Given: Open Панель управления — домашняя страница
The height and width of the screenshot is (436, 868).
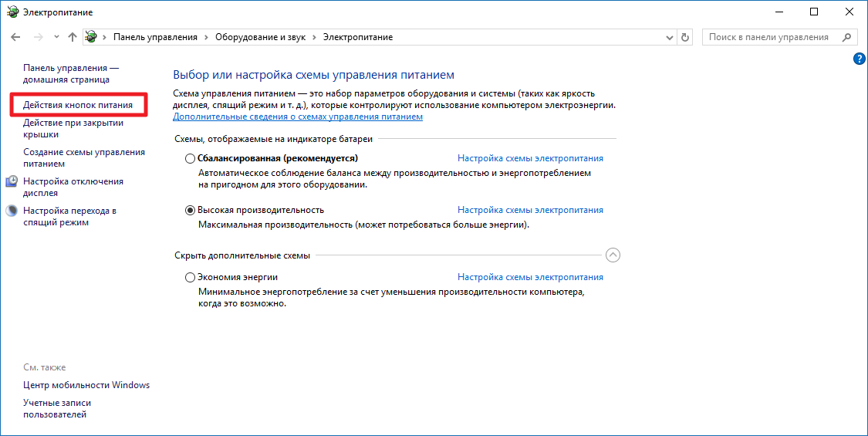Looking at the screenshot, I should 71,73.
